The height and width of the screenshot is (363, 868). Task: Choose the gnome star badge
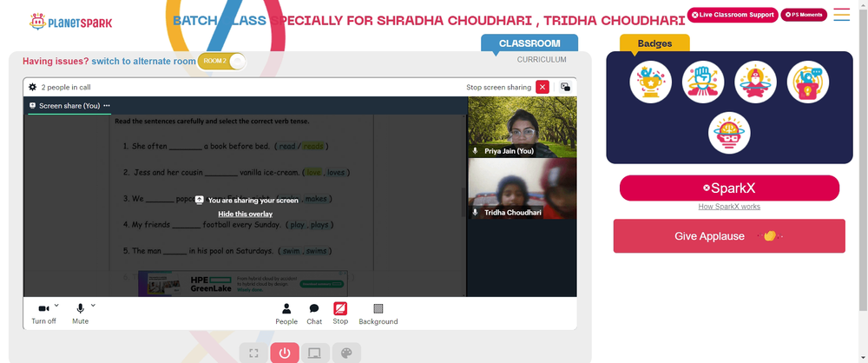756,82
